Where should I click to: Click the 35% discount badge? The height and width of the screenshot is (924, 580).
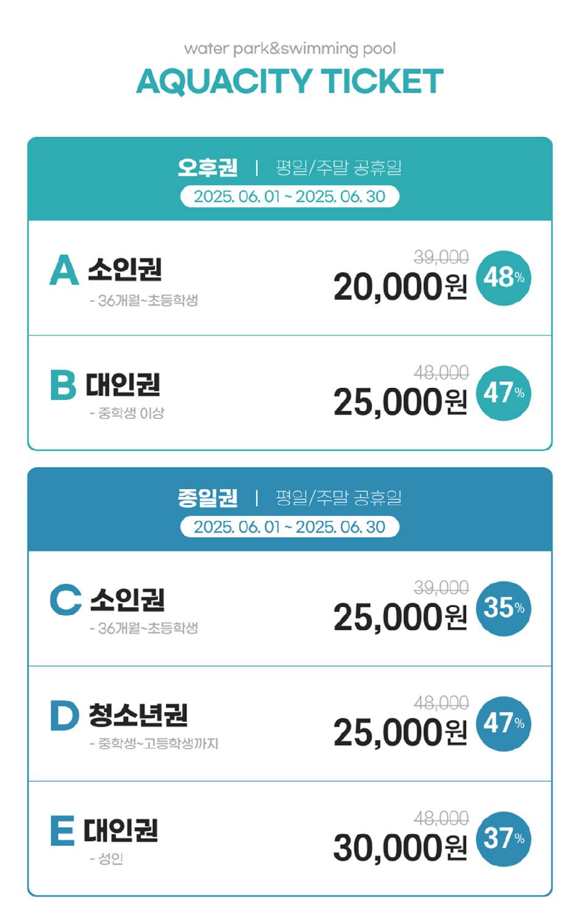coord(504,608)
